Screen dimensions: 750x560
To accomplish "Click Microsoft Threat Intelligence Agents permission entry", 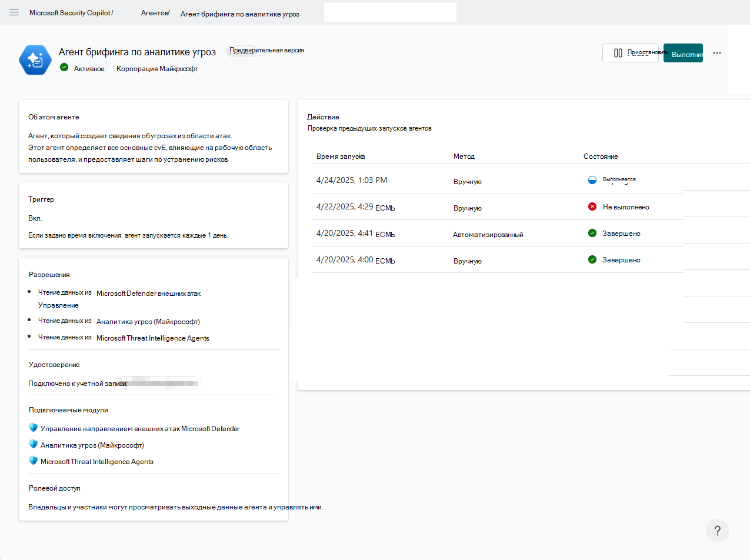I will point(153,338).
